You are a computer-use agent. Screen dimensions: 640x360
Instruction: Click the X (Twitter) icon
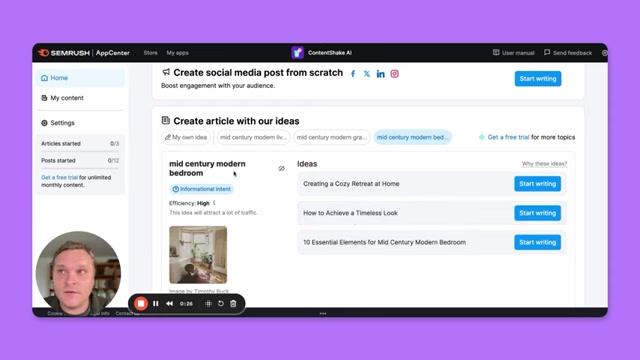(367, 74)
